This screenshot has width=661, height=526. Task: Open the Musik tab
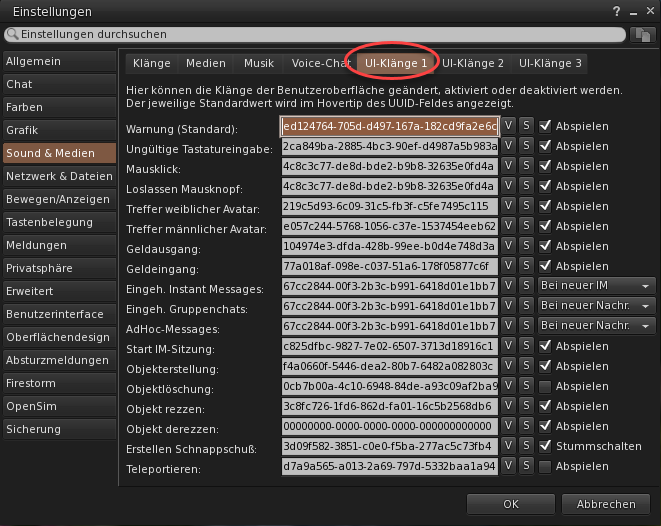tap(259, 63)
